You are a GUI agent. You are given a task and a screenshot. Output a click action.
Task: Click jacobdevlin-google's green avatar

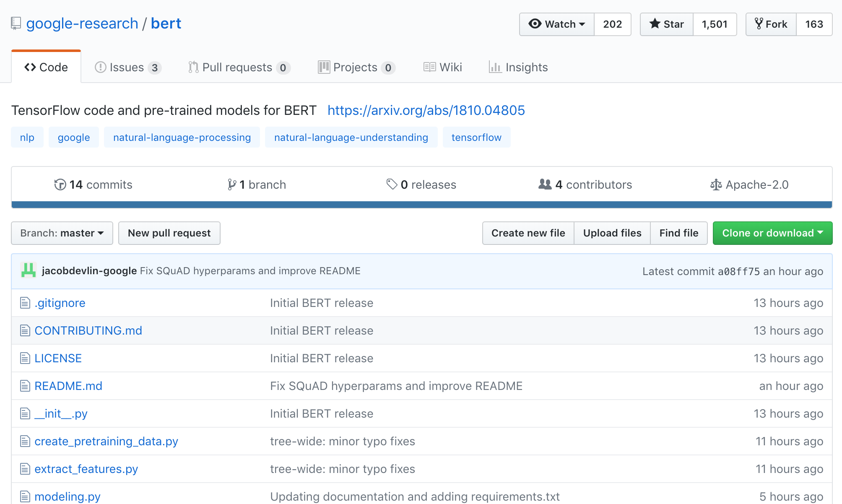[29, 271]
